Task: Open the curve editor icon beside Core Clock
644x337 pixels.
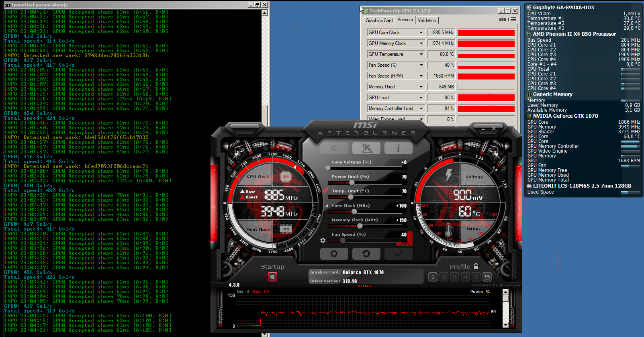Action: (326, 206)
